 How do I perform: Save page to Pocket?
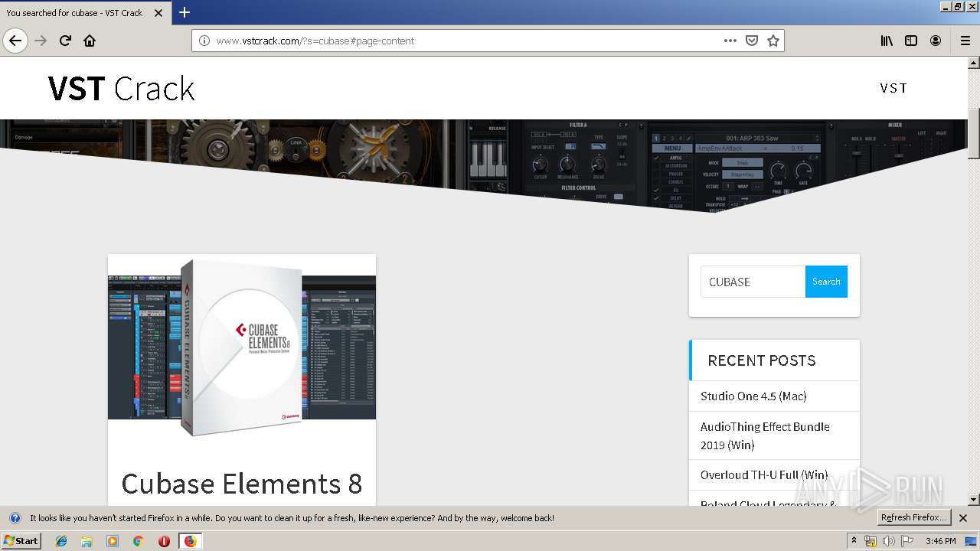[752, 41]
